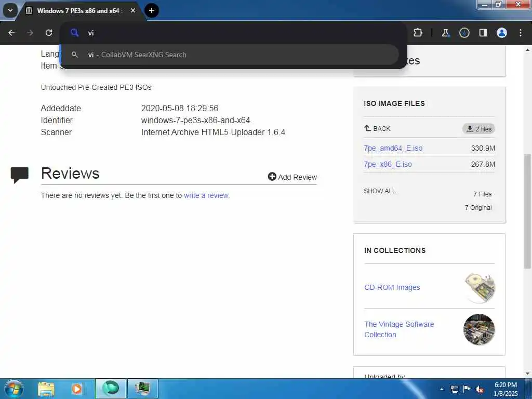Download the 2 files bundle
532x399 pixels.
pyautogui.click(x=478, y=129)
